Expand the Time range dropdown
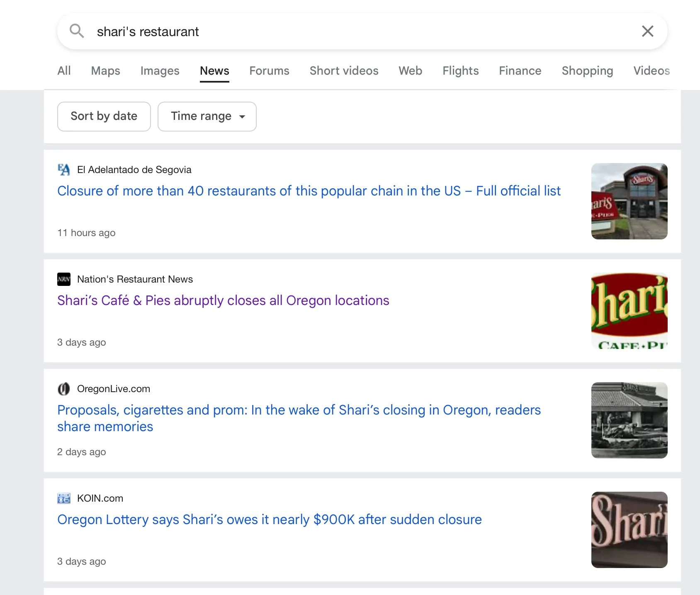 (207, 117)
